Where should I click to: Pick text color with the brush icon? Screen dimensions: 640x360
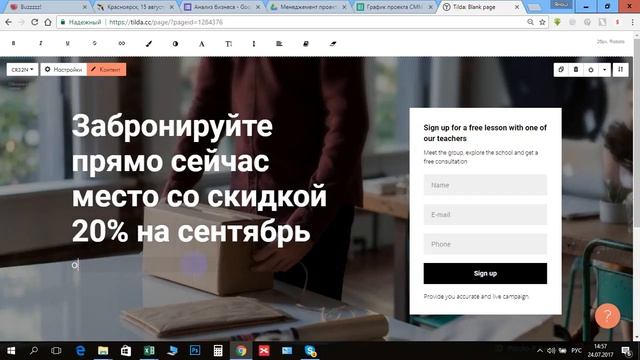tap(149, 44)
